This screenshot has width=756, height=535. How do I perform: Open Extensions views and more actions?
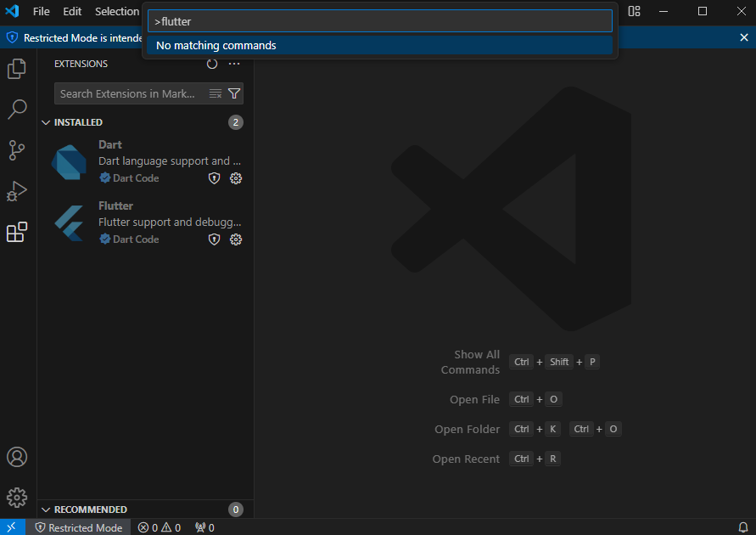point(234,64)
